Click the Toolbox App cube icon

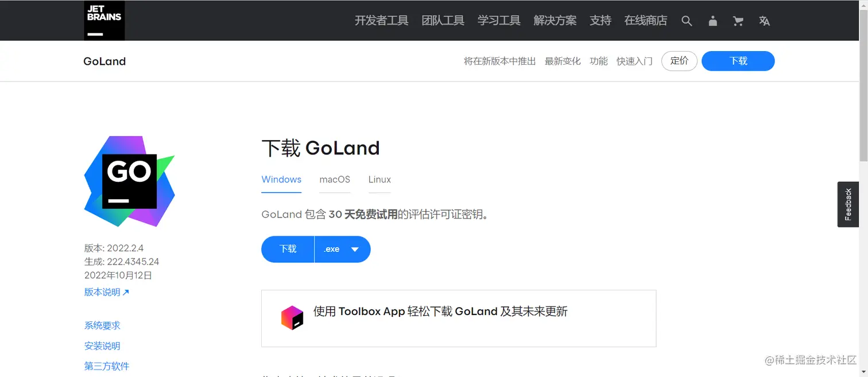(292, 317)
